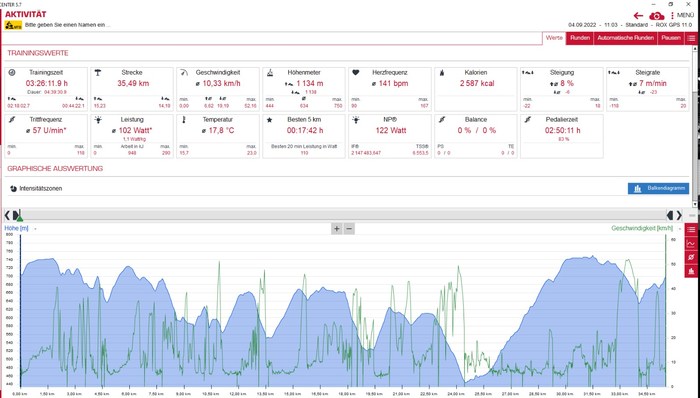Click the right chevron of the range bar
The height and width of the screenshot is (398, 700).
pos(679,216)
